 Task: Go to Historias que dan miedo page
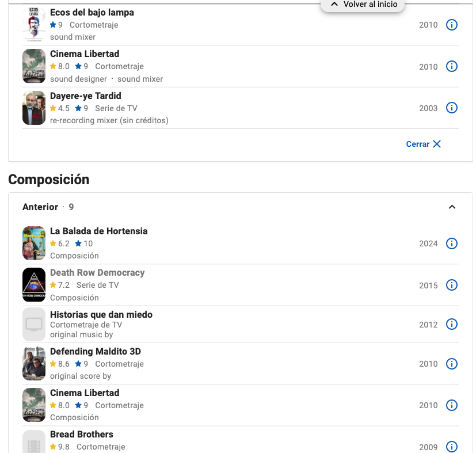tap(101, 314)
